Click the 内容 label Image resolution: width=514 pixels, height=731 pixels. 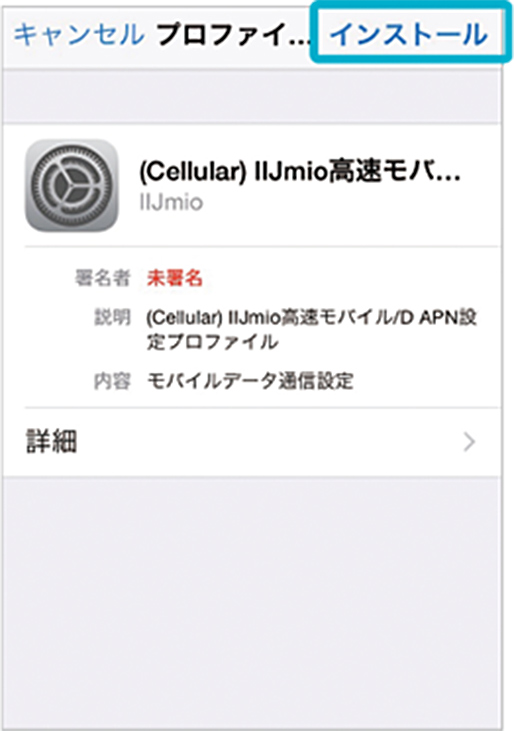tap(112, 381)
